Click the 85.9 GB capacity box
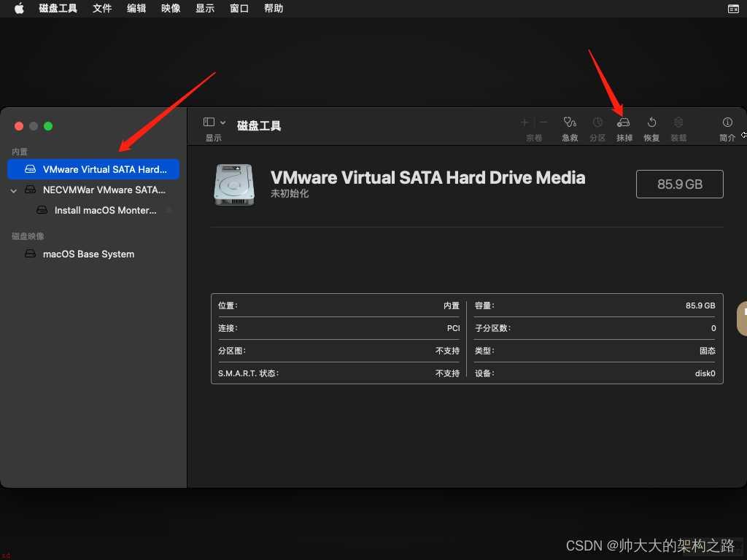Viewport: 747px width, 560px height. pos(680,184)
